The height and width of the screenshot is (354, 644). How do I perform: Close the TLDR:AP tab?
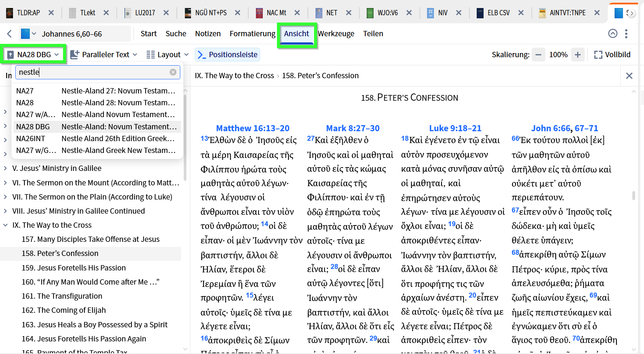(51, 13)
